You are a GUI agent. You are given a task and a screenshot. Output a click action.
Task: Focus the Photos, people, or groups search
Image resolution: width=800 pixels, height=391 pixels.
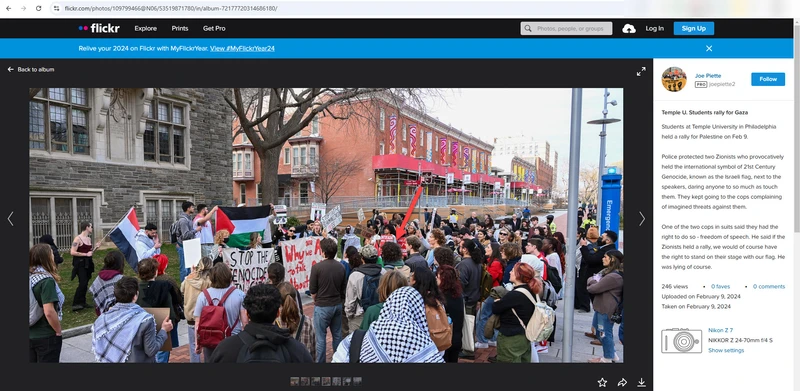[566, 29]
